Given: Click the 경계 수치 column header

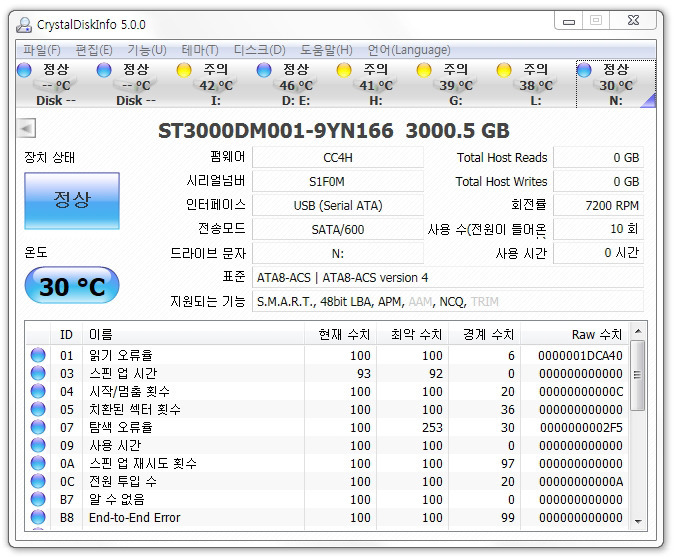Looking at the screenshot, I should coord(485,334).
